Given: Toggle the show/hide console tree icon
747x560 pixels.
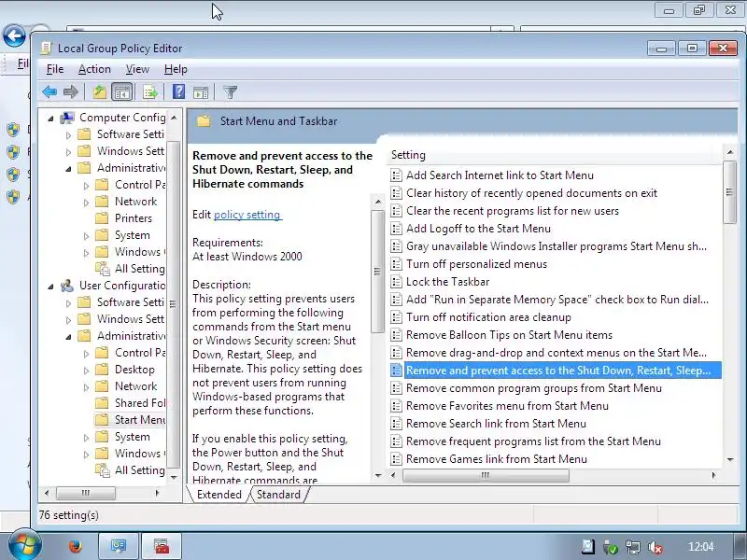Looking at the screenshot, I should (122, 91).
